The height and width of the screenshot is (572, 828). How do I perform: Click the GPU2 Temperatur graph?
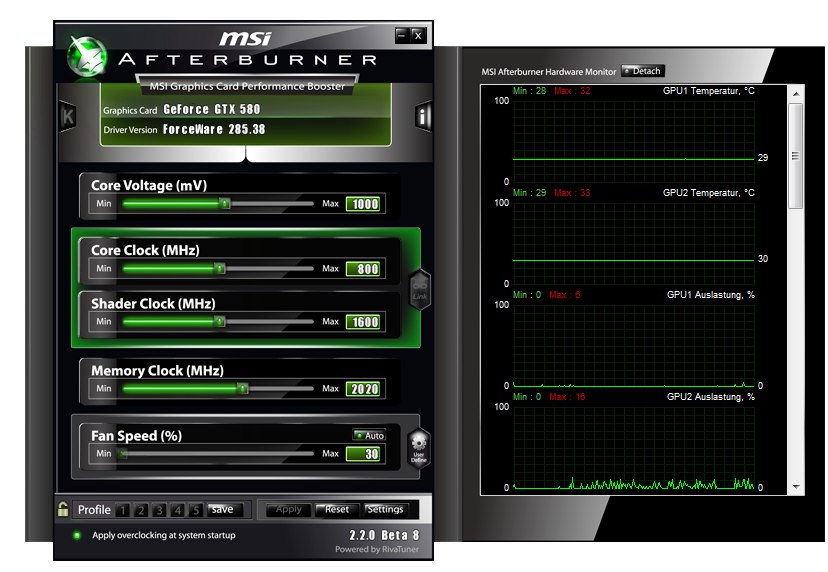633,243
